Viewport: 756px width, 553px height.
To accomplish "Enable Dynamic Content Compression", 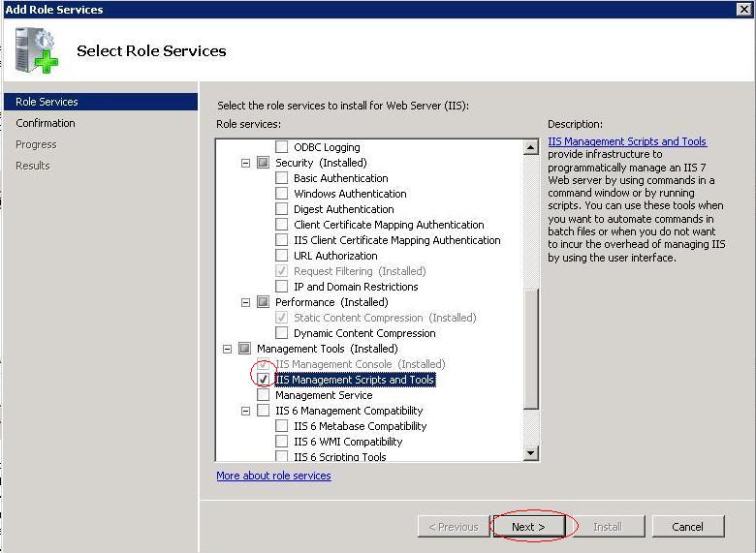I will coord(282,333).
